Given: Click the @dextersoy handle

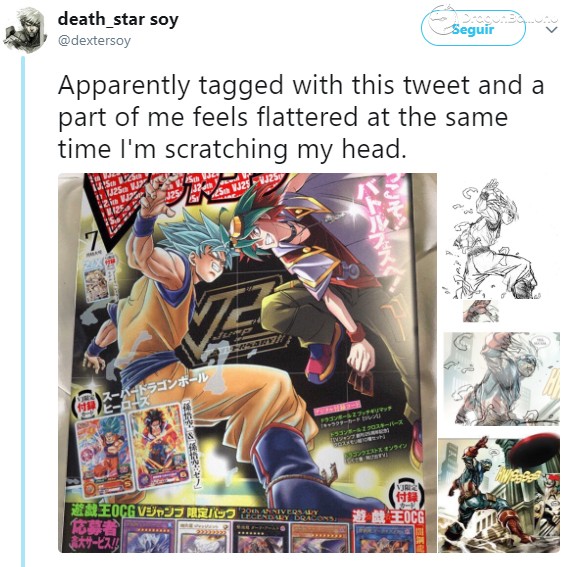Looking at the screenshot, I should click(94, 40).
